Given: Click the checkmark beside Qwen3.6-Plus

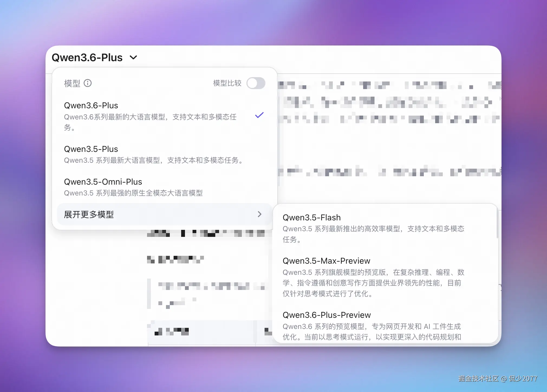Looking at the screenshot, I should point(259,115).
